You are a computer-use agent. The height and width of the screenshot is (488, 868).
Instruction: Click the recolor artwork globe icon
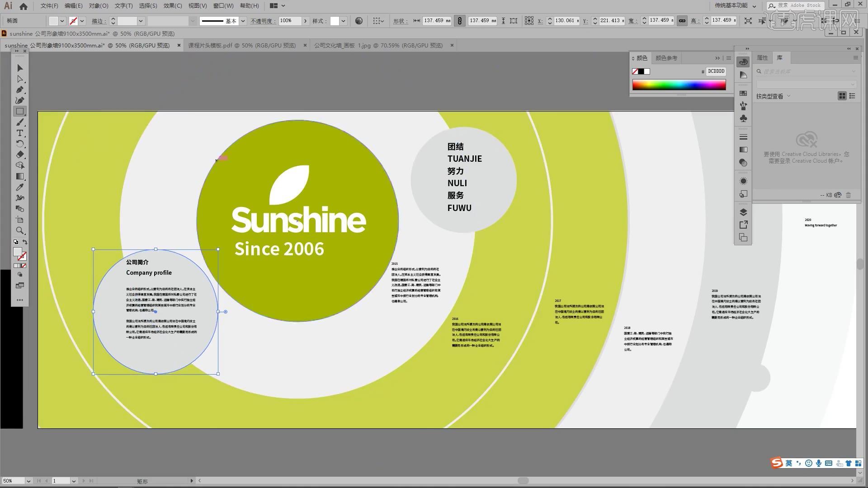(x=359, y=21)
